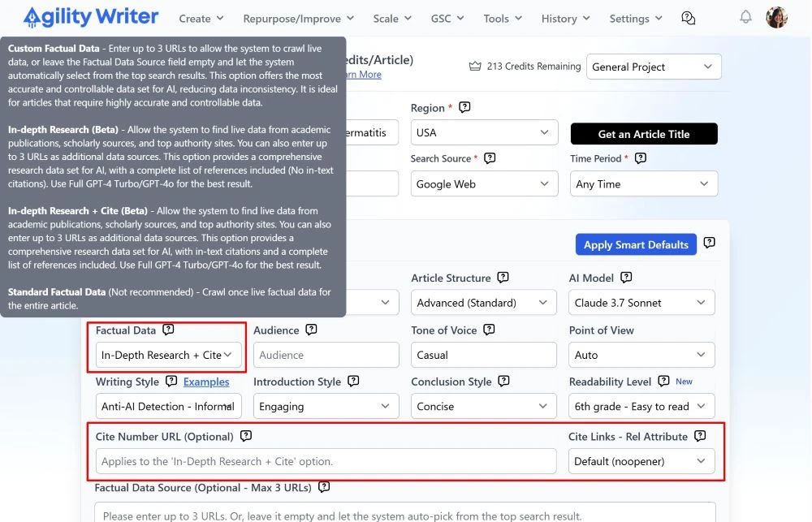The height and width of the screenshot is (522, 812).
Task: Open the Factual Data dropdown
Action: [x=168, y=355]
